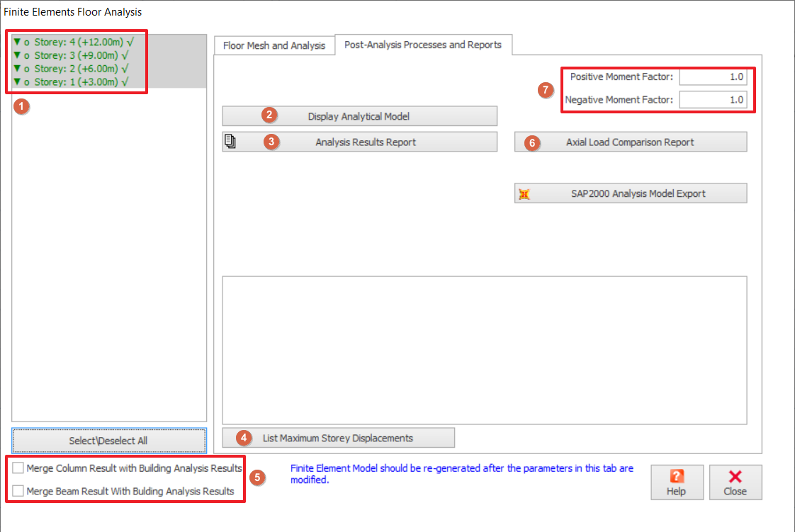This screenshot has height=532, width=795.
Task: Click the checkmark after Storey 3
Action: click(x=125, y=55)
